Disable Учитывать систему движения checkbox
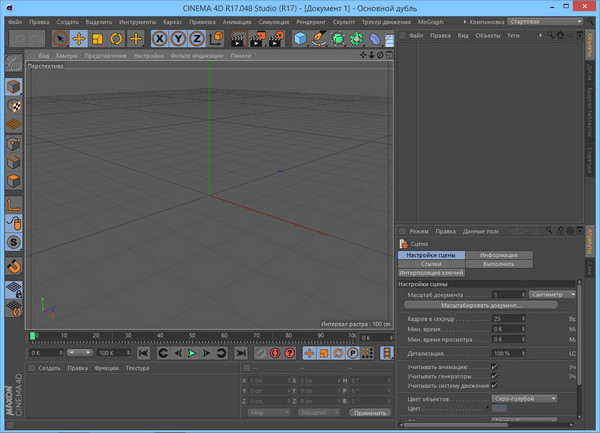 pos(494,386)
